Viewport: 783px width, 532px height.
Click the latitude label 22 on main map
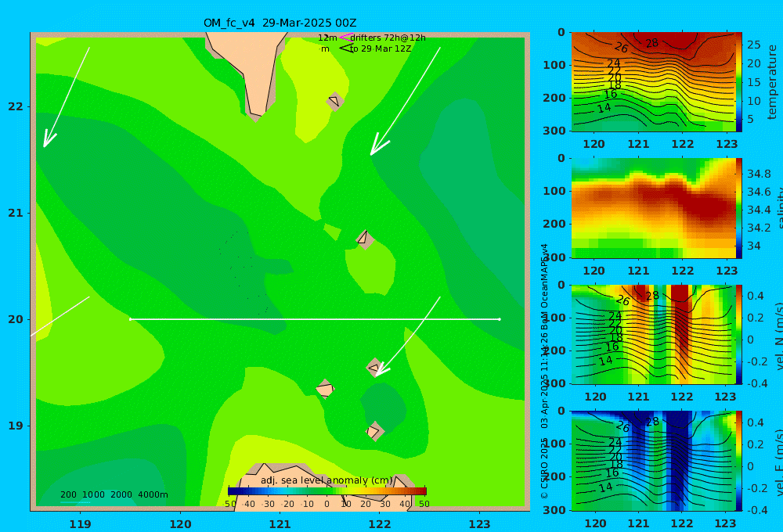(x=16, y=106)
